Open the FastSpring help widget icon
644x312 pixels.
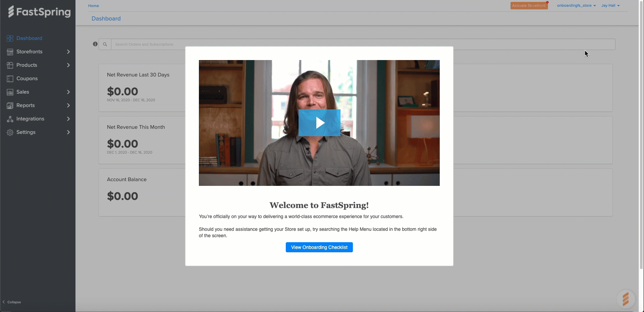click(626, 299)
